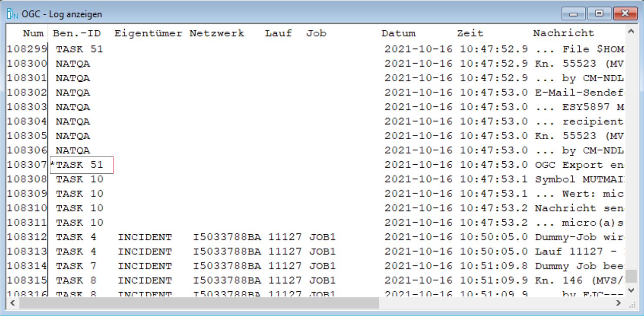Close the OGC Log anzeigen window
The image size is (644, 316).
[x=625, y=14]
